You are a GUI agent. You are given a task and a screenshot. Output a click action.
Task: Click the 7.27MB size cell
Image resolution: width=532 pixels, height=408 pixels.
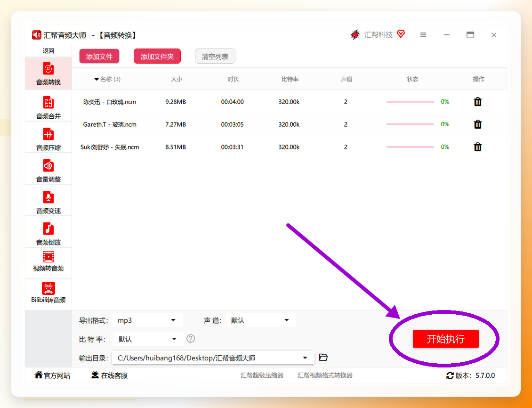coord(176,124)
